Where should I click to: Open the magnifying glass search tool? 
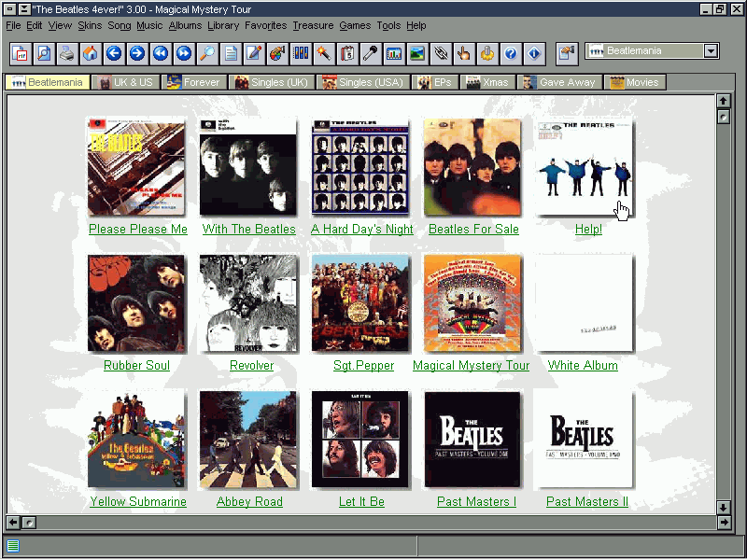pos(207,53)
